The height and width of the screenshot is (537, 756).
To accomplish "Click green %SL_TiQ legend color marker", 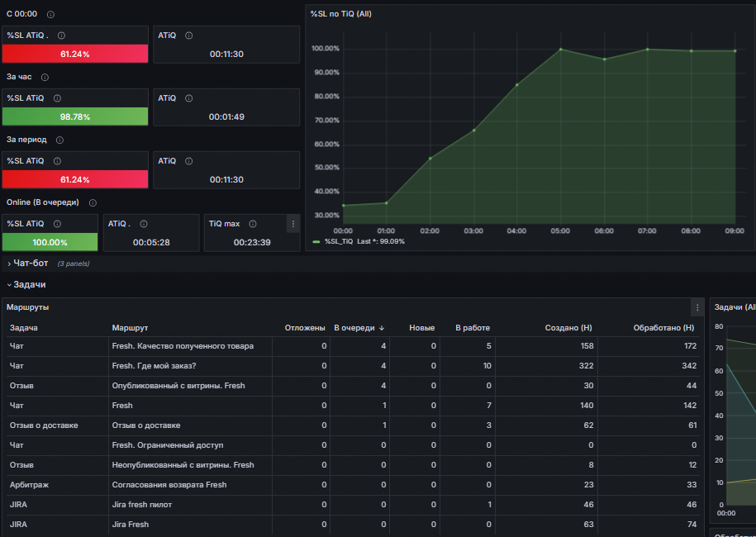I will (x=316, y=241).
